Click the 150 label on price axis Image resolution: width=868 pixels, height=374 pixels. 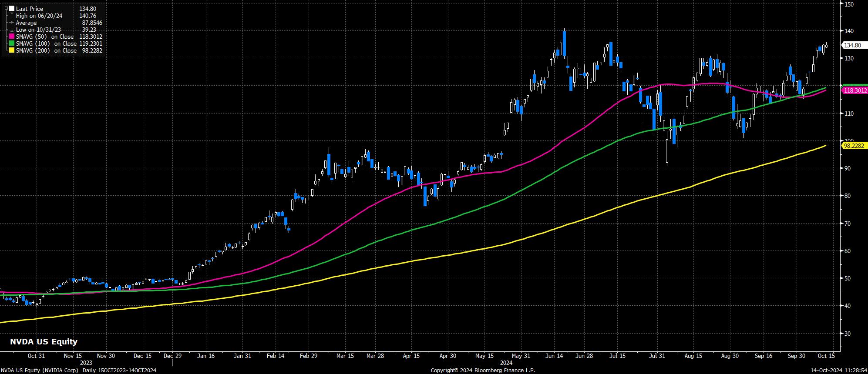pyautogui.click(x=848, y=4)
